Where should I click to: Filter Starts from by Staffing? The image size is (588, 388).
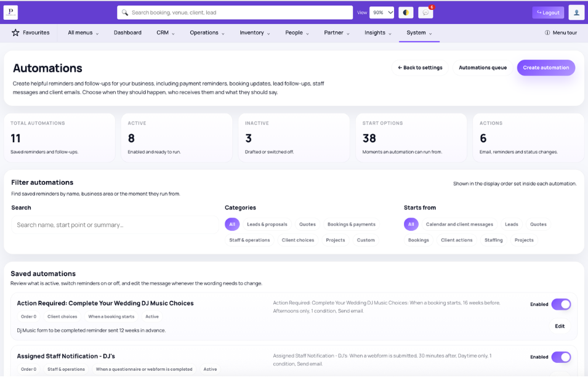tap(494, 240)
